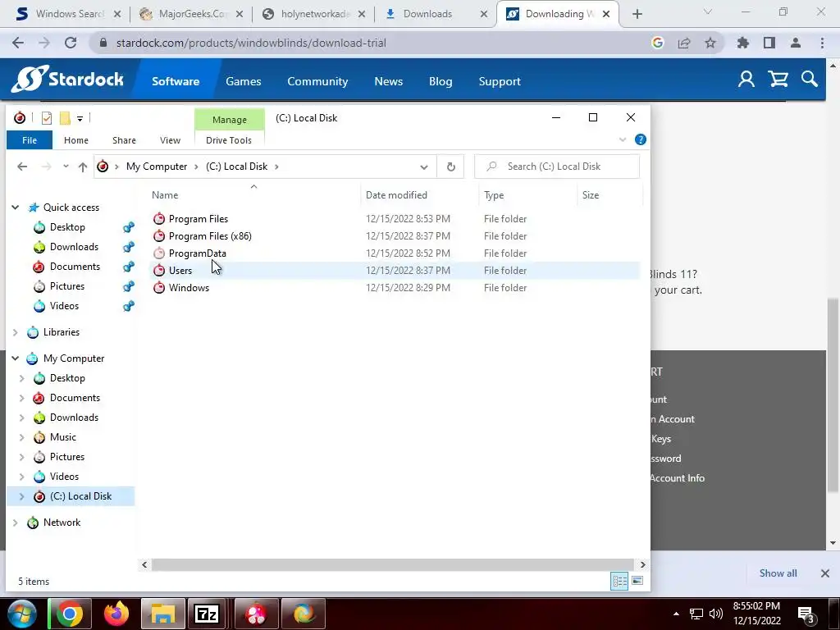Refresh the Explorer folder view
The width and height of the screenshot is (840, 630).
[x=451, y=167]
